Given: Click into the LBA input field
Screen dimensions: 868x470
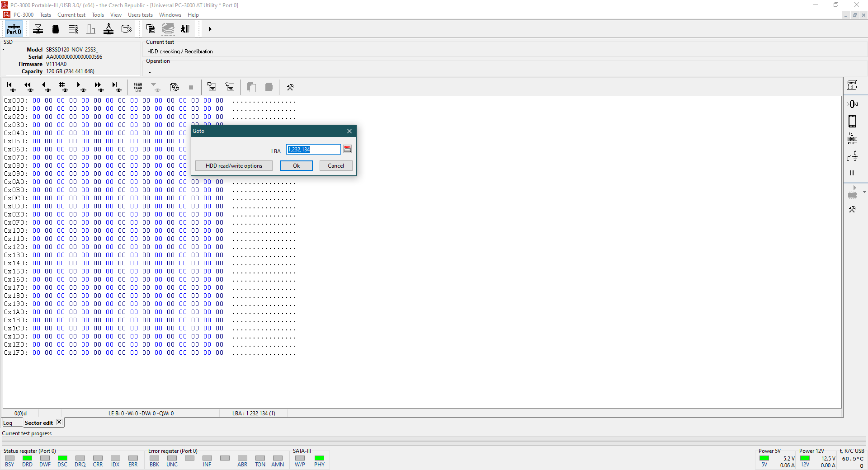Looking at the screenshot, I should pos(313,150).
